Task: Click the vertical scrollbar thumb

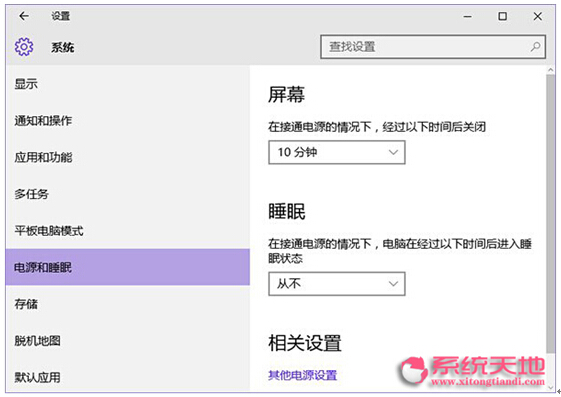Action: pyautogui.click(x=550, y=214)
